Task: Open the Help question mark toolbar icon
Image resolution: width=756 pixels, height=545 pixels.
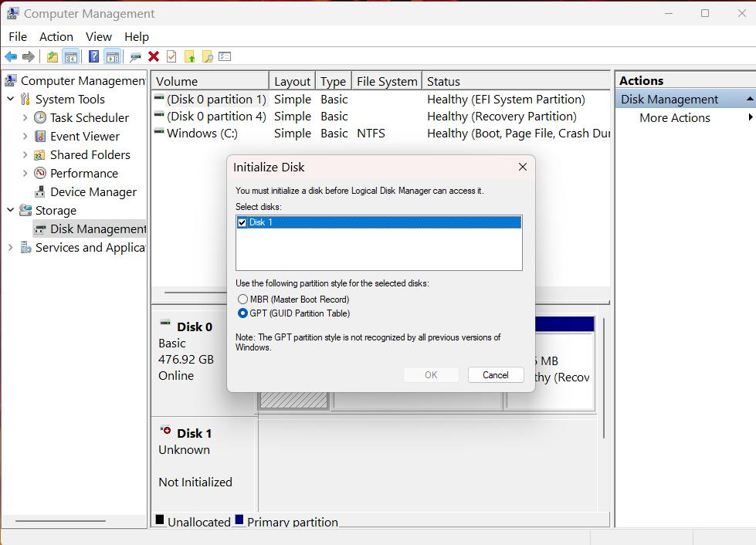Action: point(94,57)
